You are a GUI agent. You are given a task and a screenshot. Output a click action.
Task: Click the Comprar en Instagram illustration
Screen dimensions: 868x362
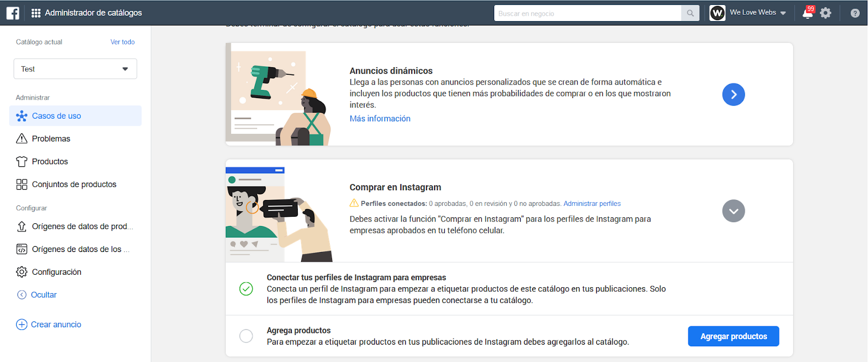[279, 215]
